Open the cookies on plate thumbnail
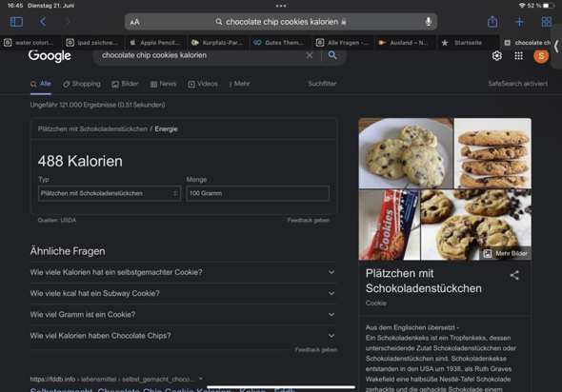This screenshot has width=562, height=392. pos(406,153)
